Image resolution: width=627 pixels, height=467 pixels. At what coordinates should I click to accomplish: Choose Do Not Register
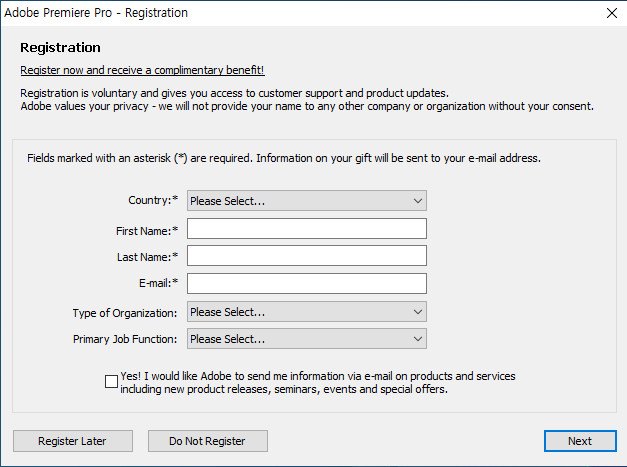click(208, 441)
